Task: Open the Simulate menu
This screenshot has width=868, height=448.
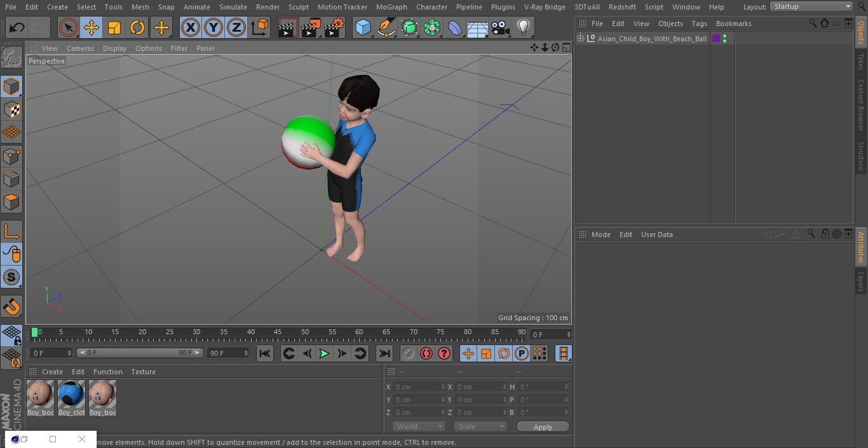Action: pyautogui.click(x=233, y=7)
